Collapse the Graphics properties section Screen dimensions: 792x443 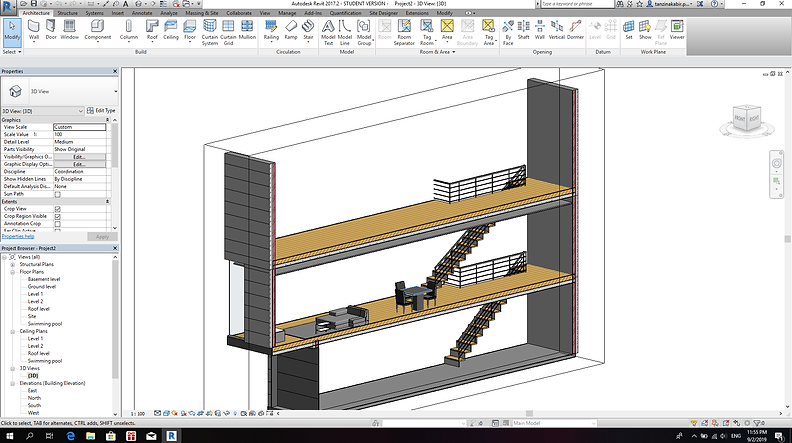(107, 120)
